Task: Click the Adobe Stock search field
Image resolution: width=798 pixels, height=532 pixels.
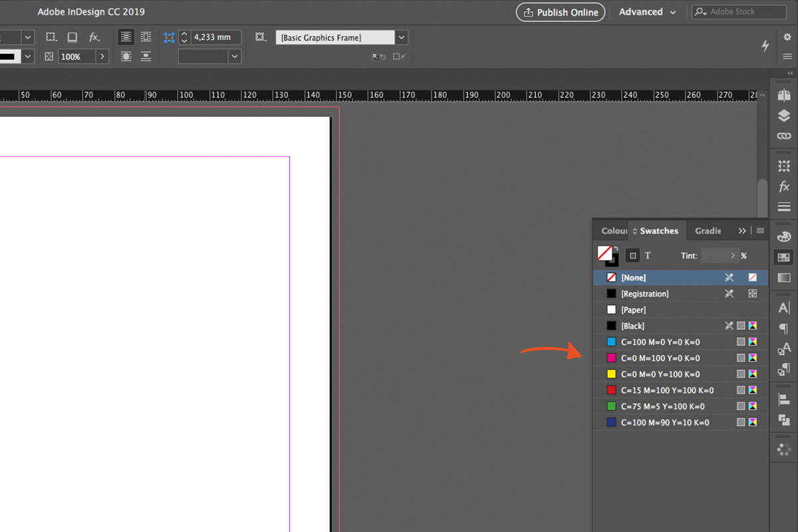Action: click(739, 12)
